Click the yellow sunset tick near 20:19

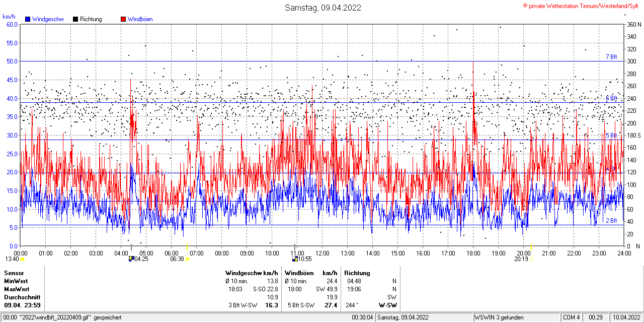coord(531,247)
